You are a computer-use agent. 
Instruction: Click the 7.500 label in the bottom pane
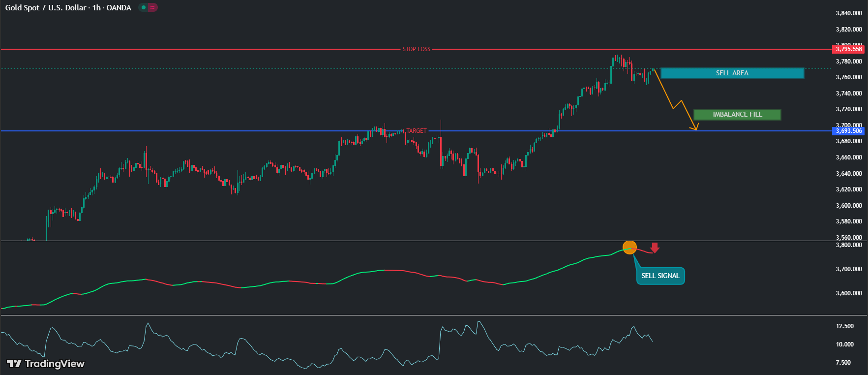pos(843,363)
